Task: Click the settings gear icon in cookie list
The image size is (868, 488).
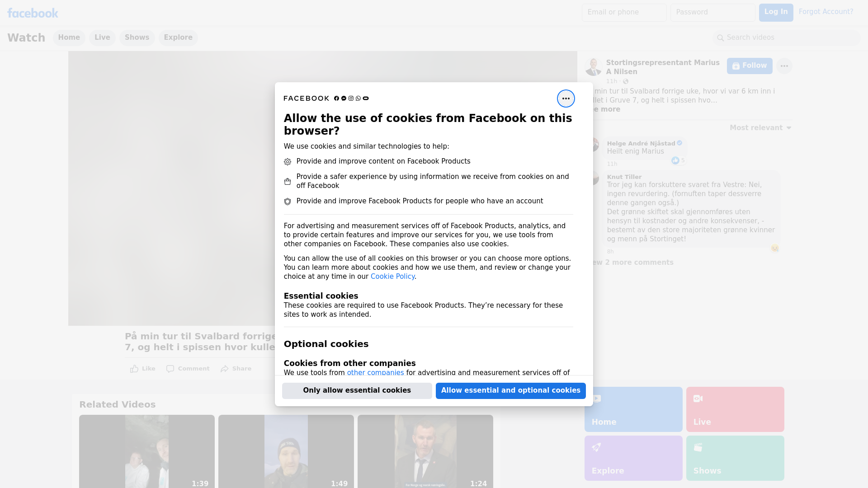Action: click(288, 162)
